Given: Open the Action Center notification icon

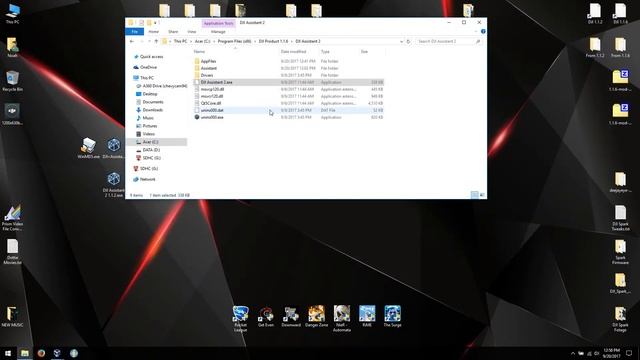Looking at the screenshot, I should tap(629, 353).
